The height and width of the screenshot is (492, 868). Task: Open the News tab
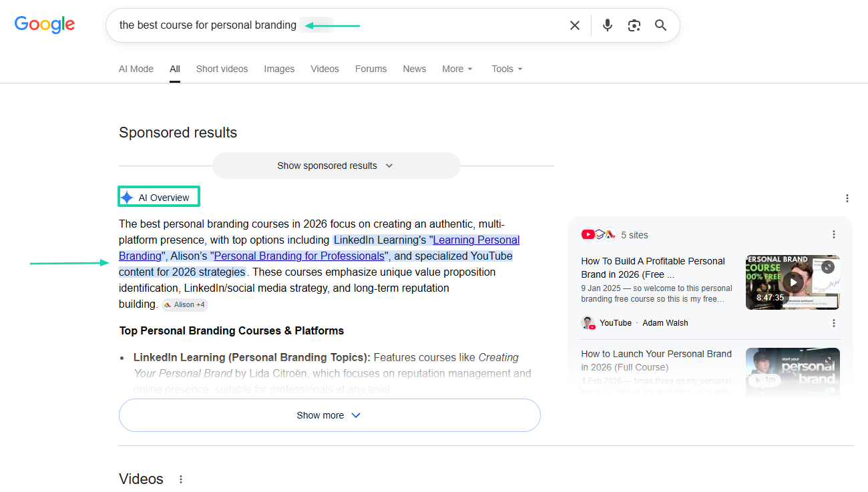pyautogui.click(x=414, y=69)
